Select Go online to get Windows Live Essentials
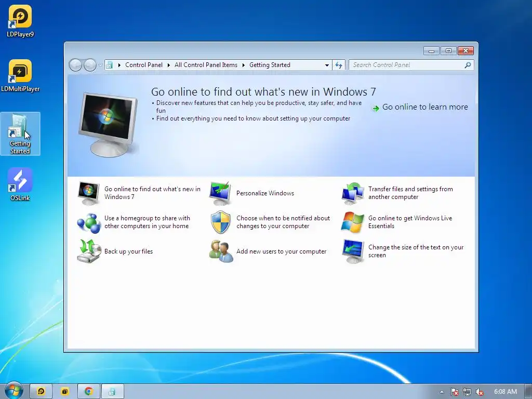Image resolution: width=532 pixels, height=399 pixels. (410, 222)
